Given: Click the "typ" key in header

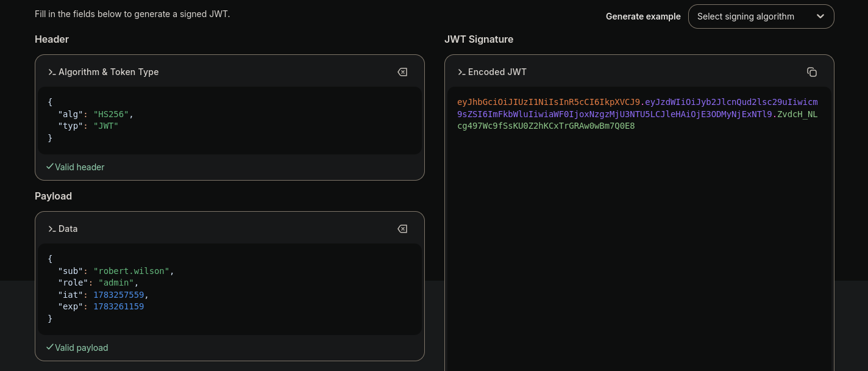Looking at the screenshot, I should click(70, 126).
